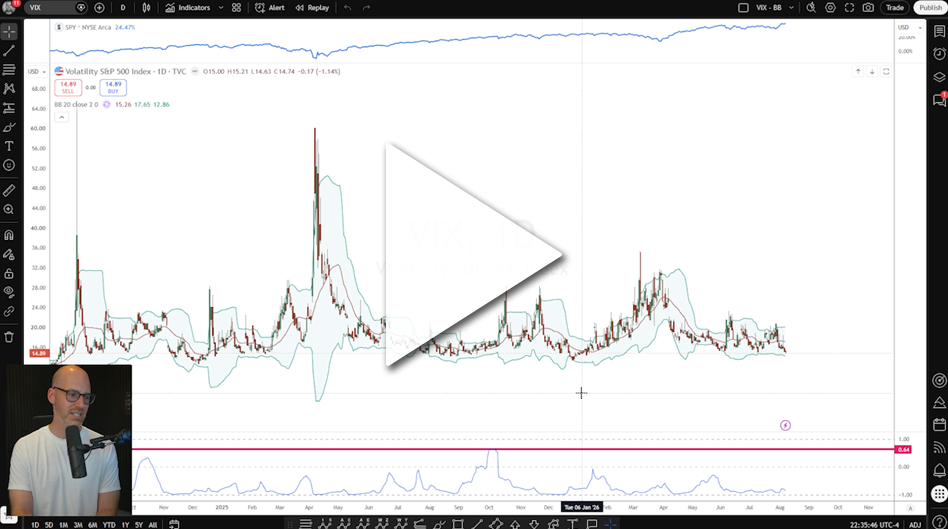Remove objects with the trash icon

9,337
